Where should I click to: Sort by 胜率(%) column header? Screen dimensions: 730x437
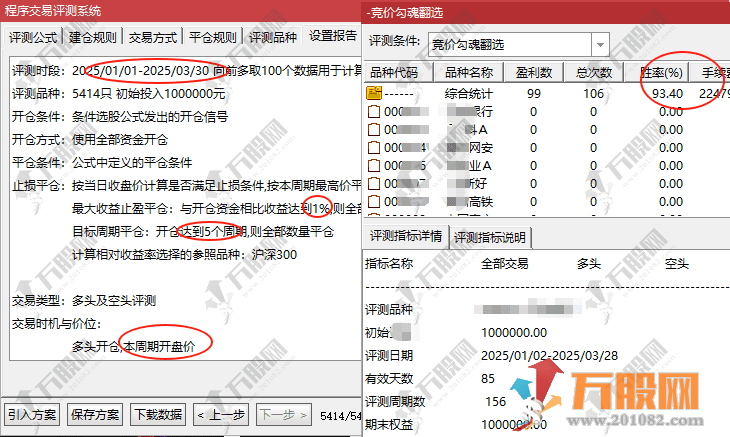pyautogui.click(x=656, y=72)
